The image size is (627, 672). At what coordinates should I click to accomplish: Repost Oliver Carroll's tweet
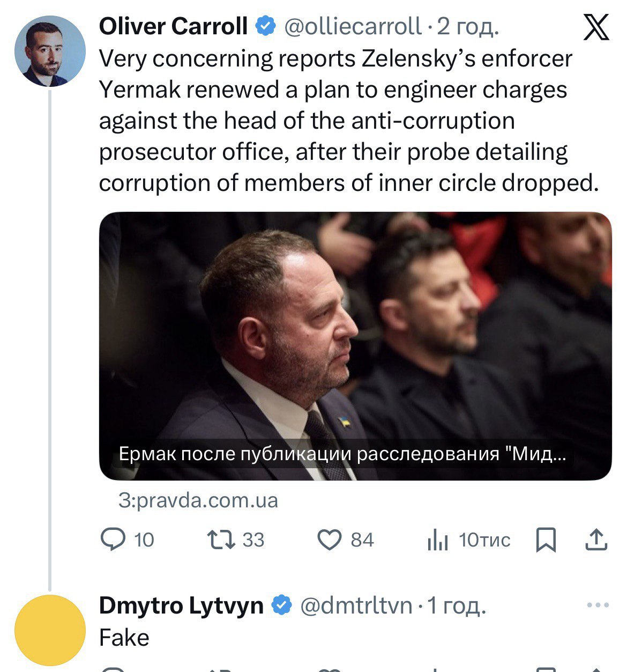coord(221,539)
